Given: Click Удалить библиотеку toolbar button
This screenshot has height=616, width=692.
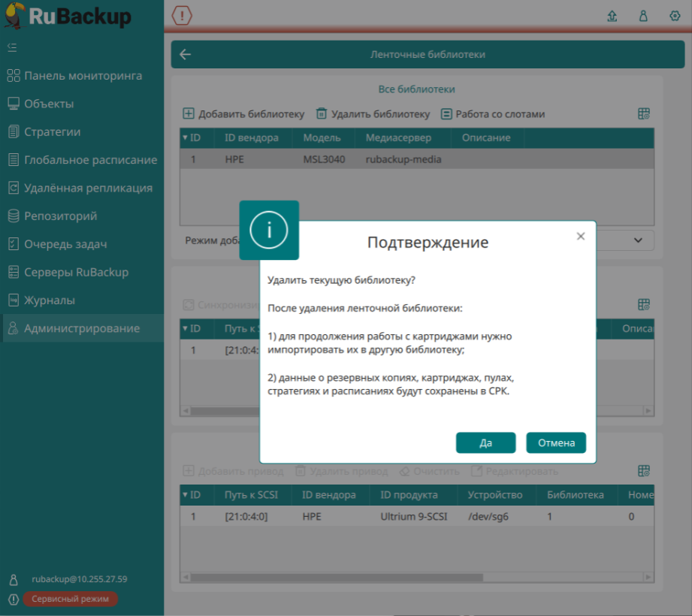Looking at the screenshot, I should coord(373,114).
